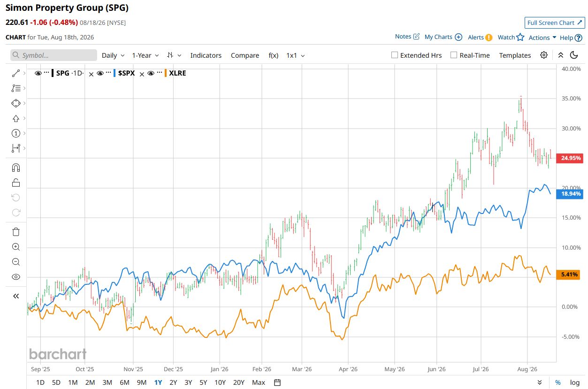The image size is (588, 389).
Task: Expand trend line tool options chevron
Action: (x=24, y=73)
